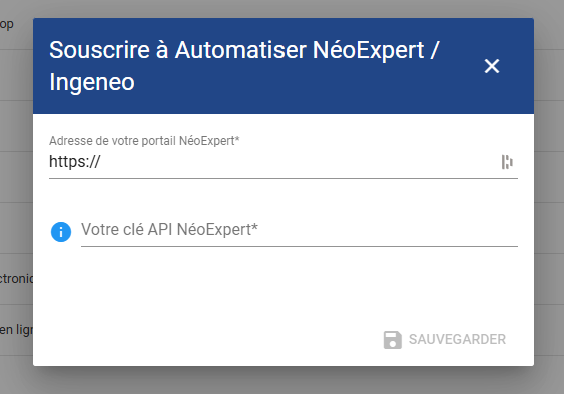Click the blue info icon beside API key
The height and width of the screenshot is (394, 564).
click(x=61, y=232)
